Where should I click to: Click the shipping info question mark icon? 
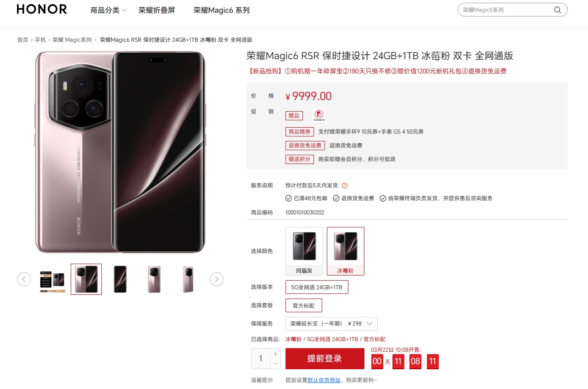[x=345, y=186]
